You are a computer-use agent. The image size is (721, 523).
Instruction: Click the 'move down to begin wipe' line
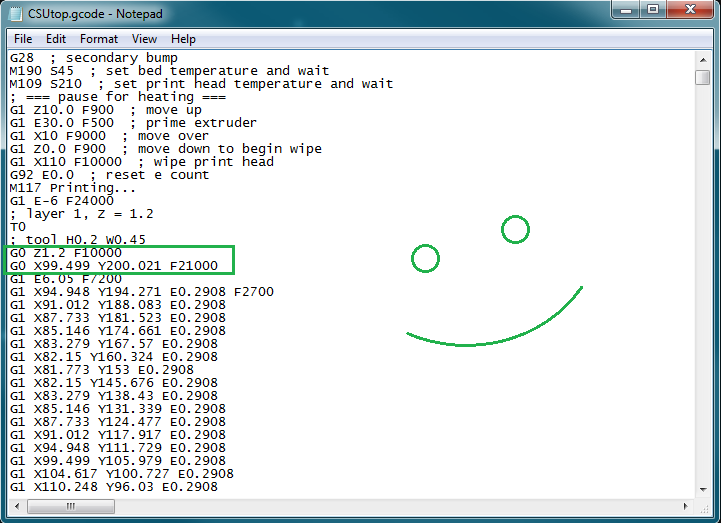point(166,149)
